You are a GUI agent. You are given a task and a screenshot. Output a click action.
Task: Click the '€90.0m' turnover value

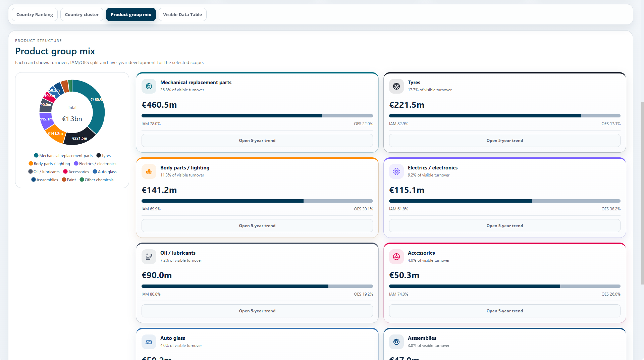157,275
